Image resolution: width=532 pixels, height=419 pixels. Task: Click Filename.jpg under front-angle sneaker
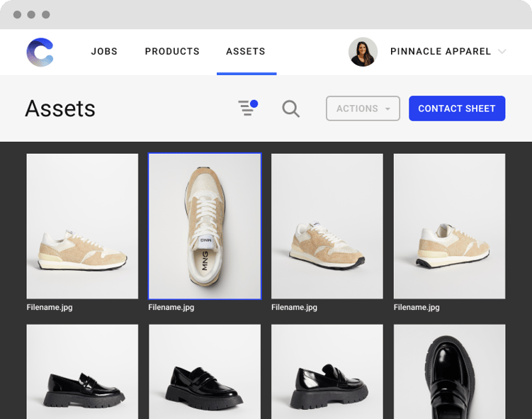tap(294, 307)
